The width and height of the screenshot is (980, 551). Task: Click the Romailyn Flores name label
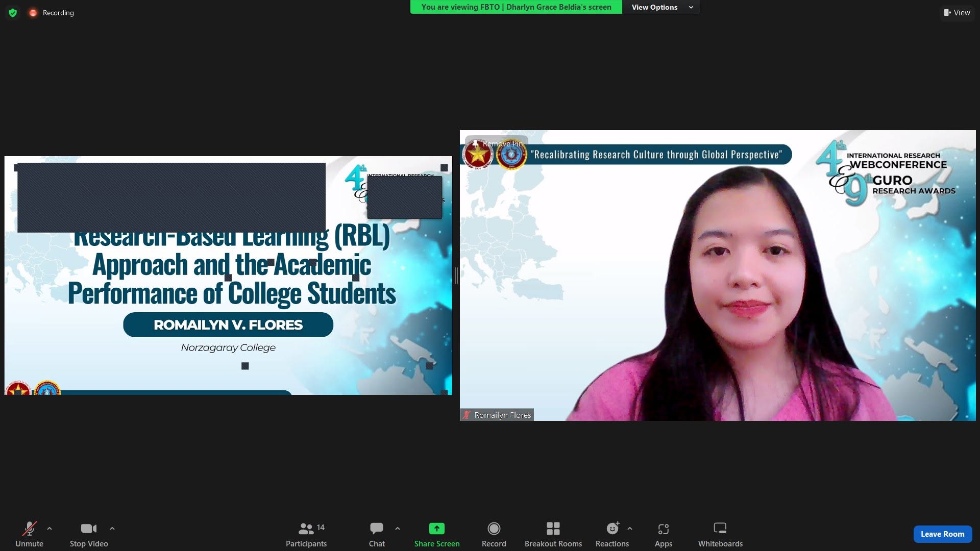click(497, 415)
